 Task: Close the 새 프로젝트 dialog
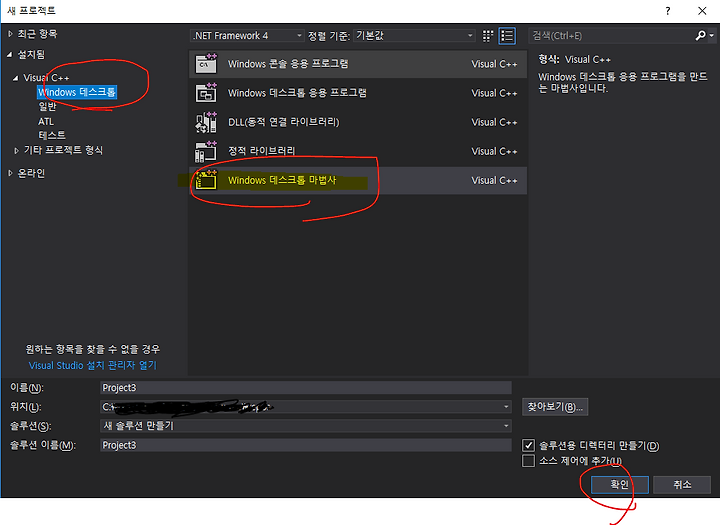pyautogui.click(x=702, y=11)
